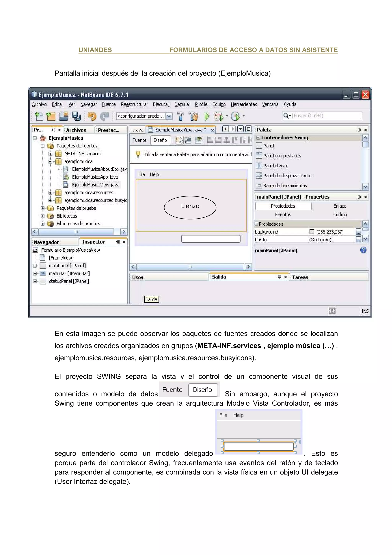Minimize the Paleta panel icon

(x=359, y=130)
